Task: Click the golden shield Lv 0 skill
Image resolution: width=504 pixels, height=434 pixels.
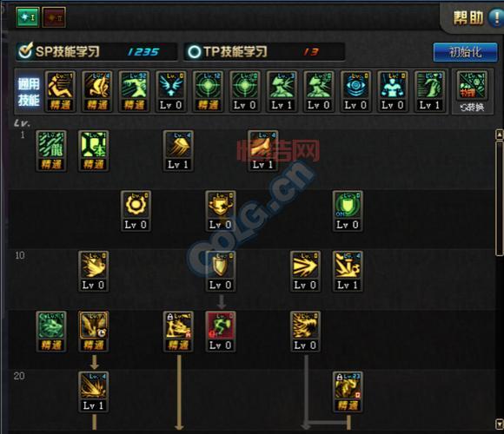Action: (221, 271)
